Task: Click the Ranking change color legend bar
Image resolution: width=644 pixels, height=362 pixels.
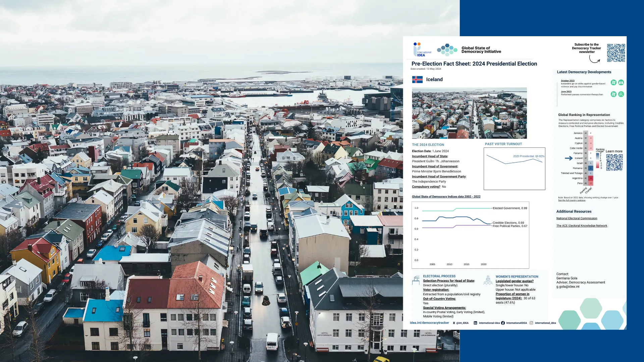Action: click(597, 160)
